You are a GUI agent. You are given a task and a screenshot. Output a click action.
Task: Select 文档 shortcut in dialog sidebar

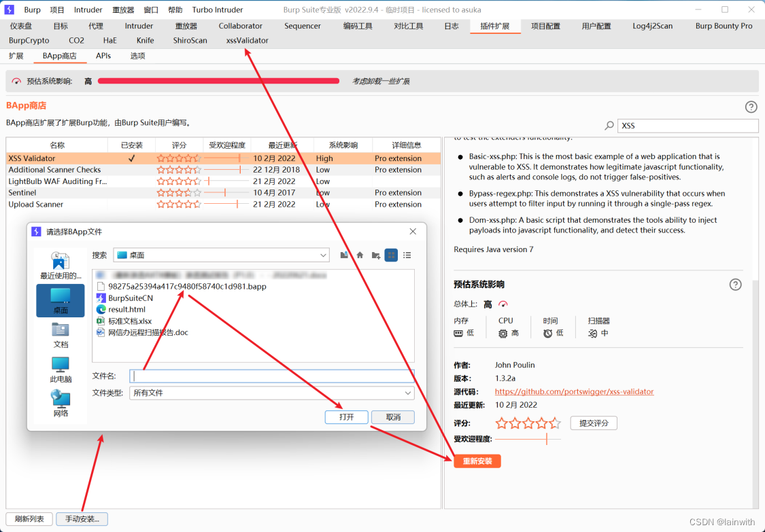61,335
